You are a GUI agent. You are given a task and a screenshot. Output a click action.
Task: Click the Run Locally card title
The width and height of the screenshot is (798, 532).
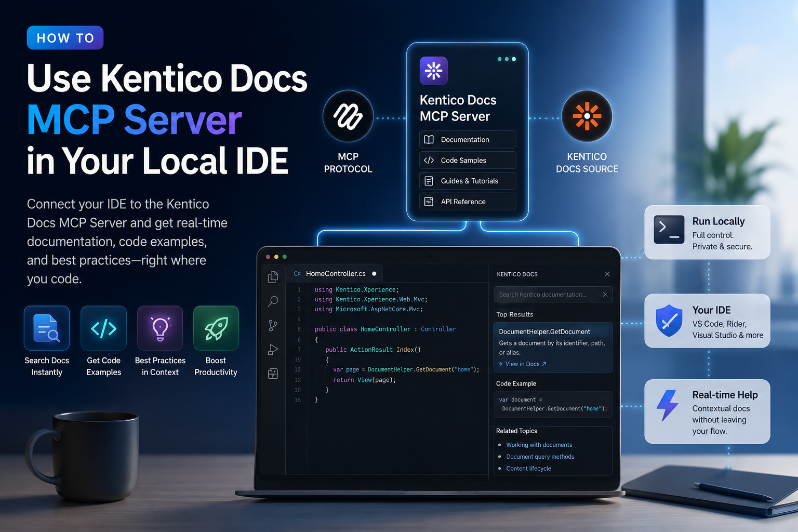coord(719,221)
